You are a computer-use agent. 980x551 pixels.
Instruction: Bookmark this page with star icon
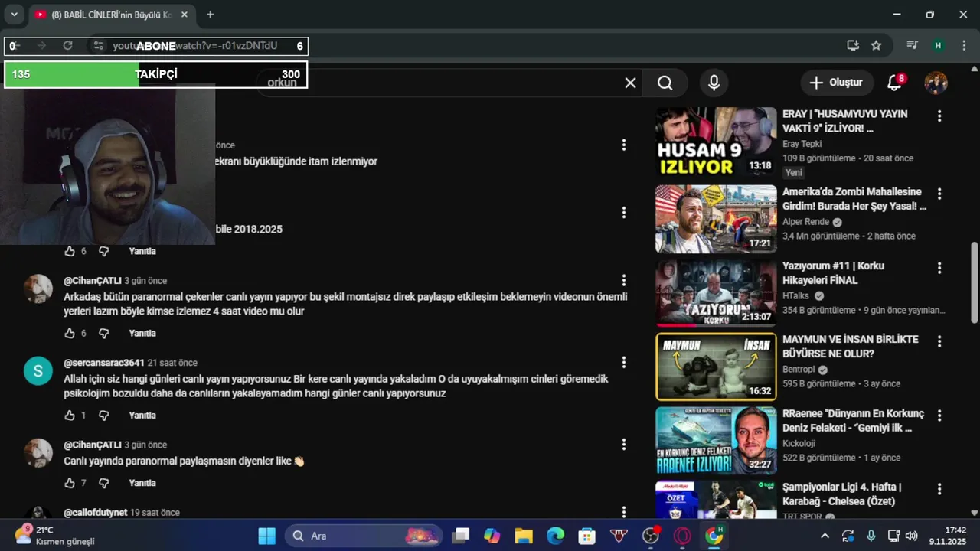876,46
